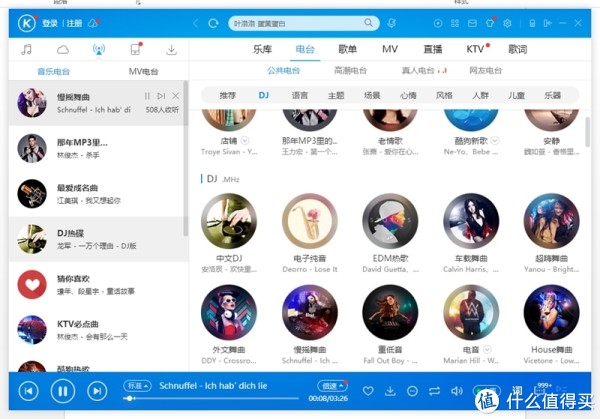The height and width of the screenshot is (419, 600).
Task: Switch to the 歌单 tab
Action: pyautogui.click(x=347, y=49)
